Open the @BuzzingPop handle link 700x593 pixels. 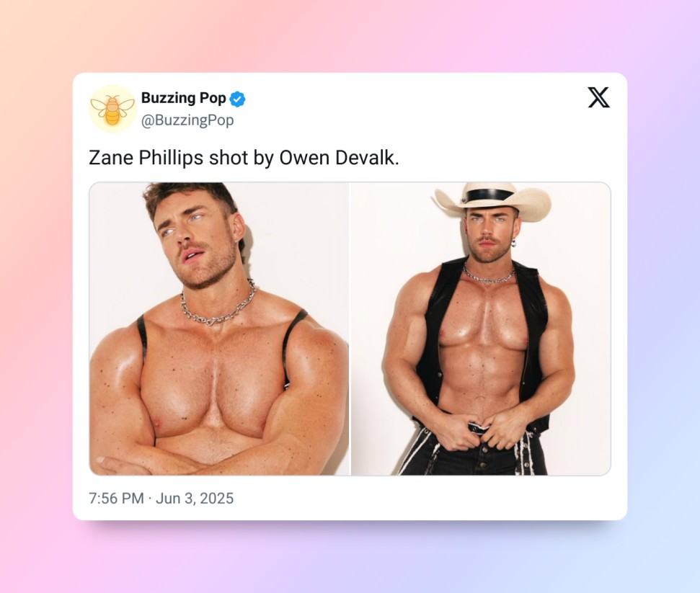[x=187, y=120]
